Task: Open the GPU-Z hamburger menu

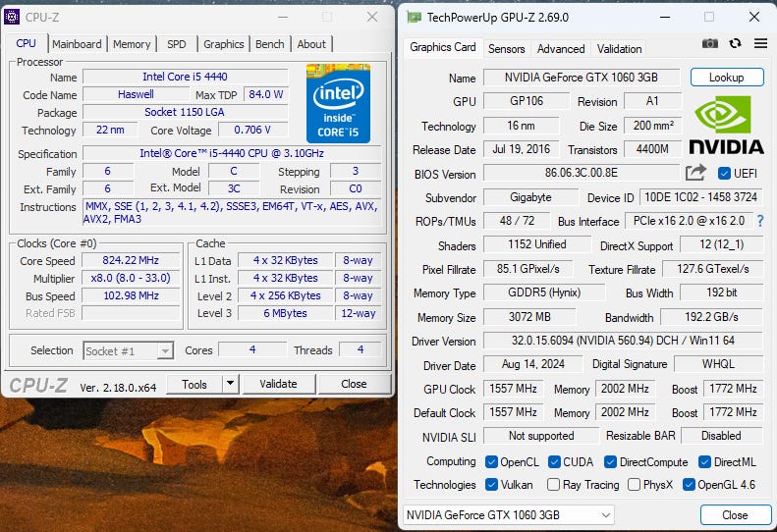Action: click(760, 43)
